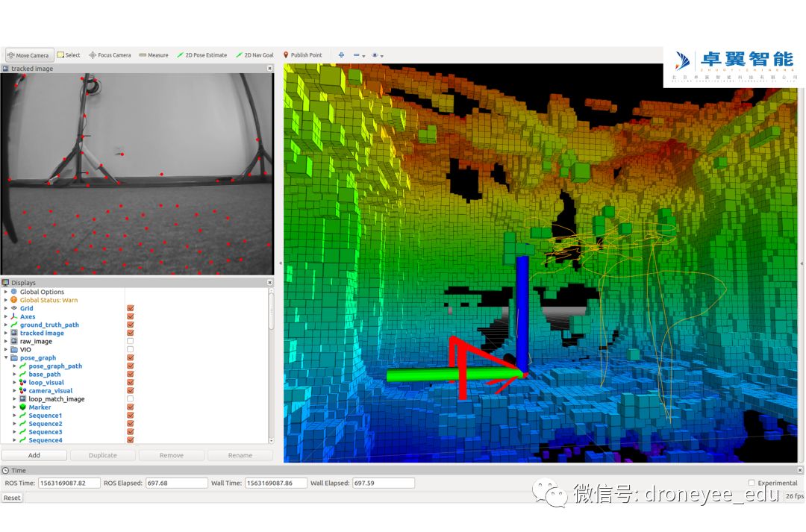Click the Sequence1 path icon
Screen dimensions: 806x532
coord(22,415)
